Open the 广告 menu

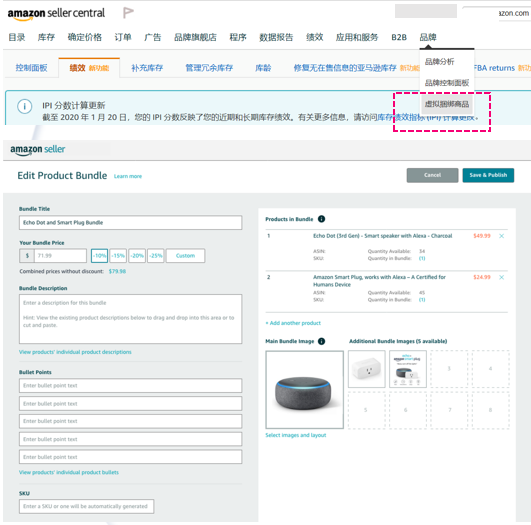[153, 37]
